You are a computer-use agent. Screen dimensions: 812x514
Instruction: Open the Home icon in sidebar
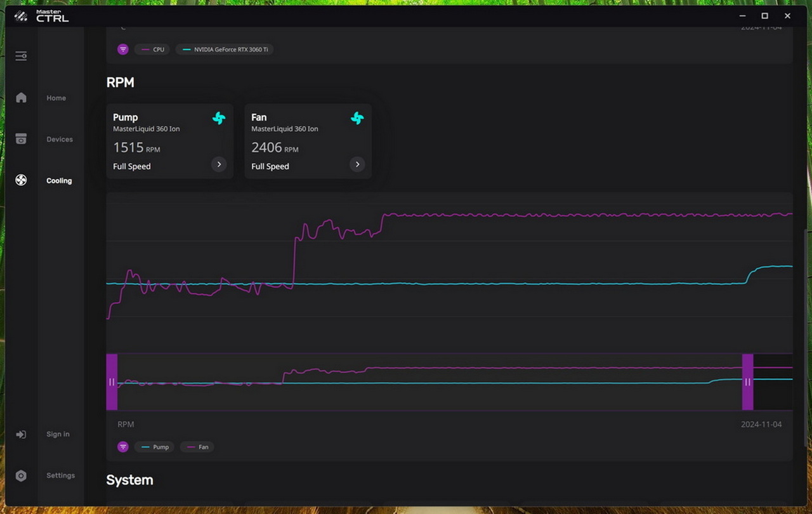click(x=21, y=98)
